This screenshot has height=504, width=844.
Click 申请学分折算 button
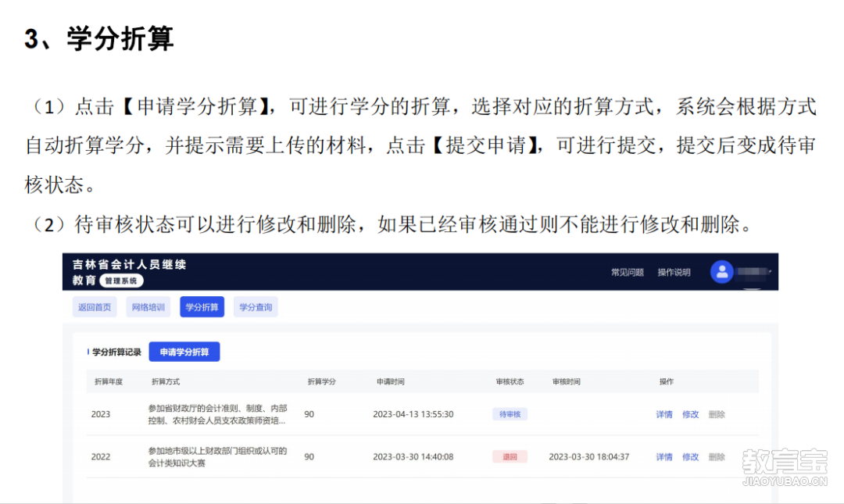pos(184,352)
